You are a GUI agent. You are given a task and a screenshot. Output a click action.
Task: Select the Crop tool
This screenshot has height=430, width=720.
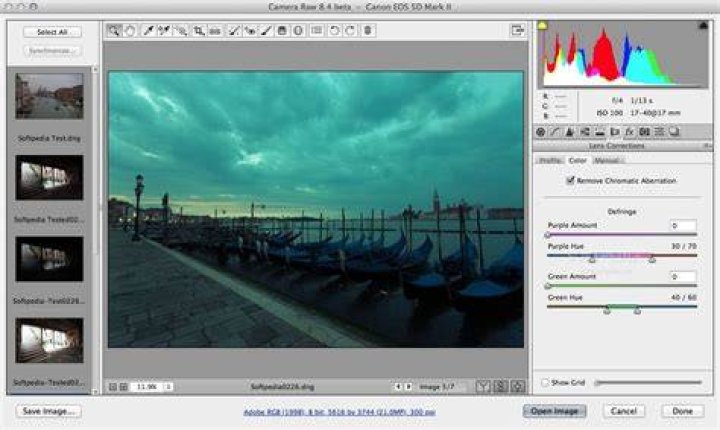pos(198,31)
